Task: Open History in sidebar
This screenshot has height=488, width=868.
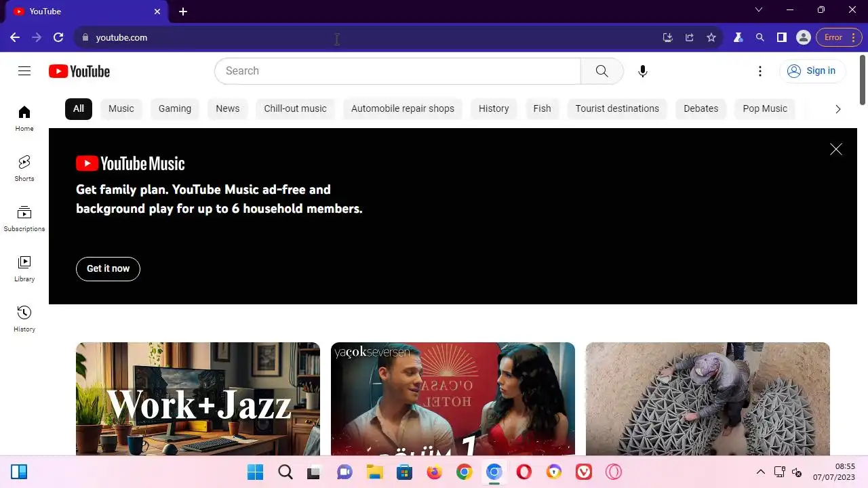Action: click(24, 319)
